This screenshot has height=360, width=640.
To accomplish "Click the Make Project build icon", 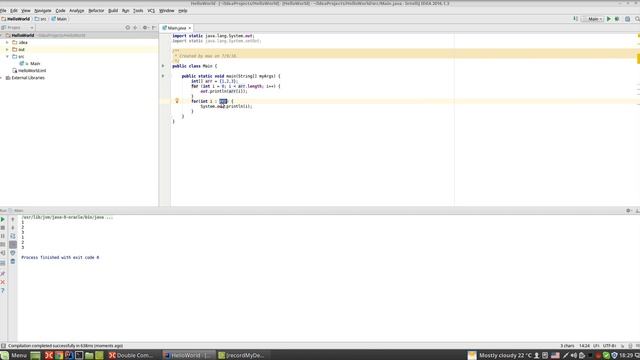I will (576, 19).
